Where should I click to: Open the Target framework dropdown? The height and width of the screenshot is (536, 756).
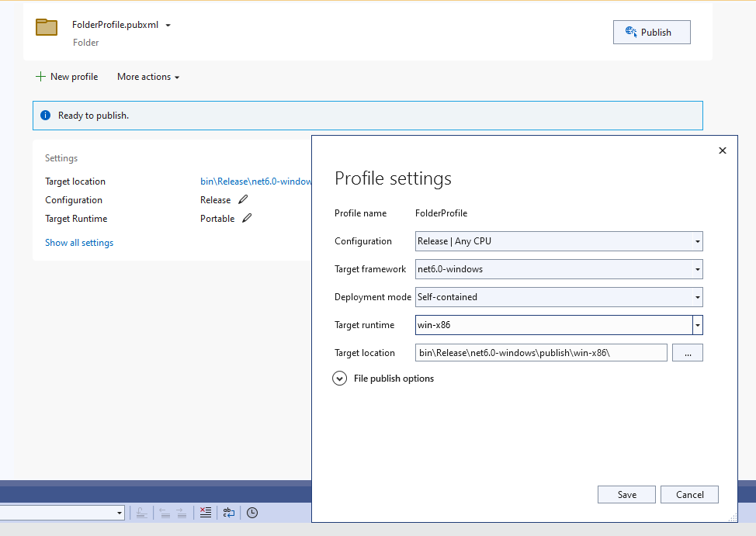[696, 269]
